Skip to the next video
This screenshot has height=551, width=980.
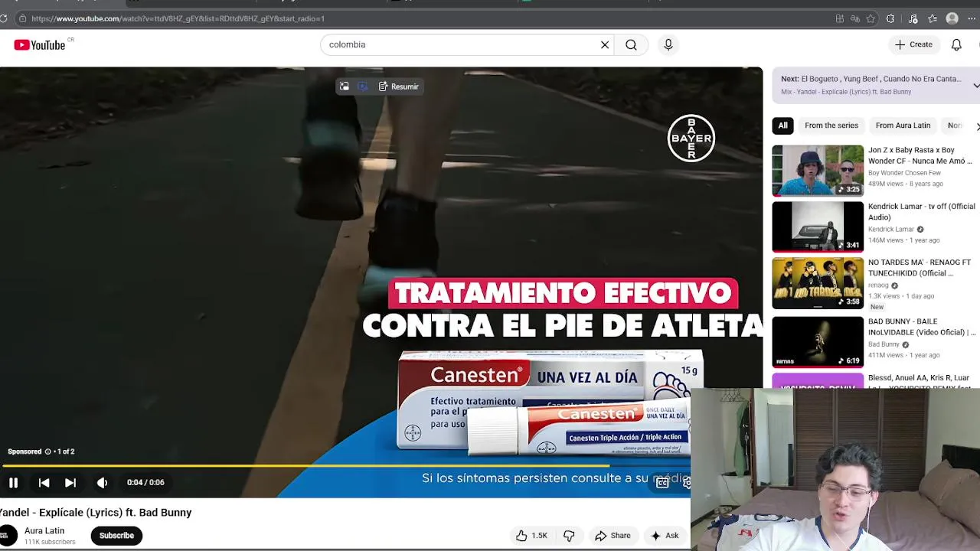coord(70,483)
